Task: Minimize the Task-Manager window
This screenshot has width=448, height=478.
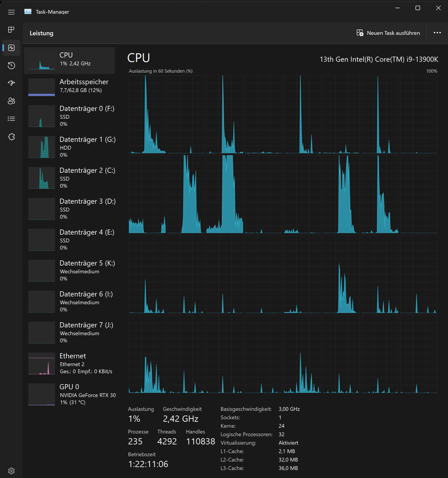Action: [398, 8]
